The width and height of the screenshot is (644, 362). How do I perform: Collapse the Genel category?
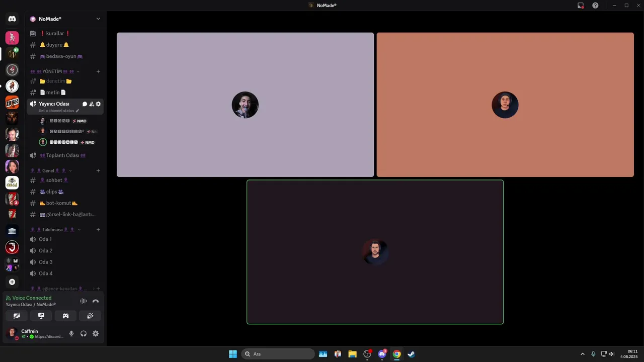click(51, 170)
